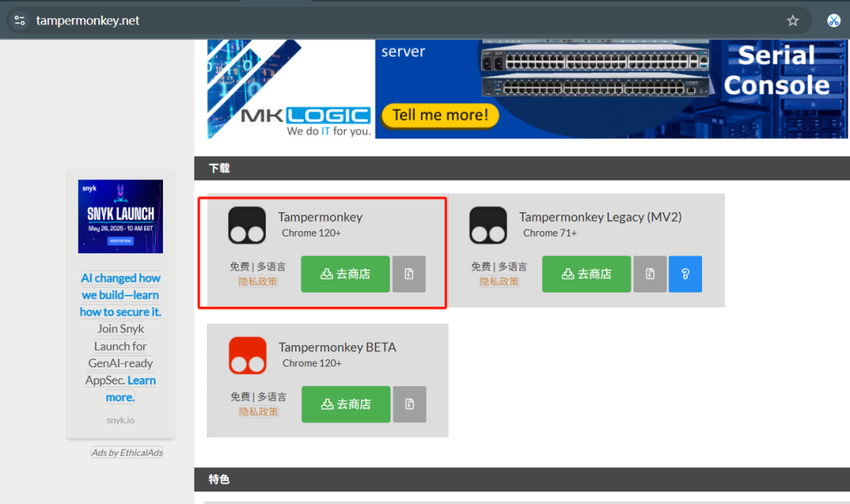Viewport: 850px width, 504px height.
Task: Open the document icon for Tampermonkey BETA
Action: tap(409, 404)
